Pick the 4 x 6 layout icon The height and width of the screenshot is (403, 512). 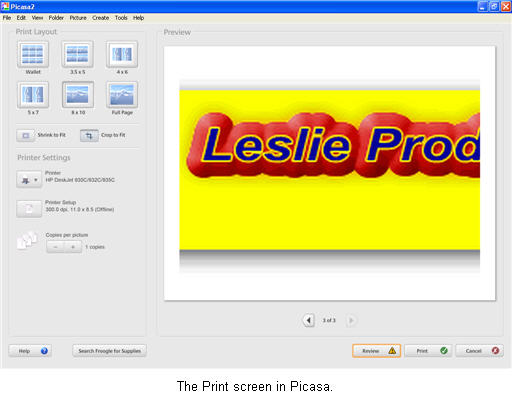[x=122, y=54]
